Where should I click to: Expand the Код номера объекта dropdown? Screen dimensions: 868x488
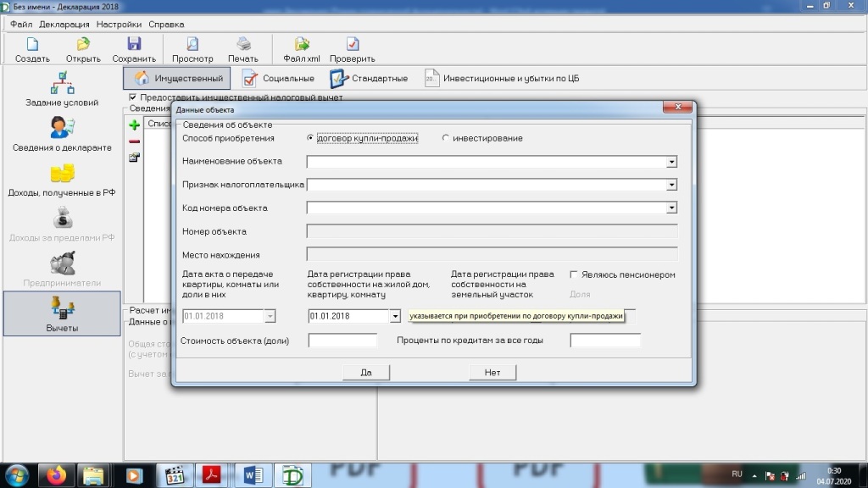point(670,208)
